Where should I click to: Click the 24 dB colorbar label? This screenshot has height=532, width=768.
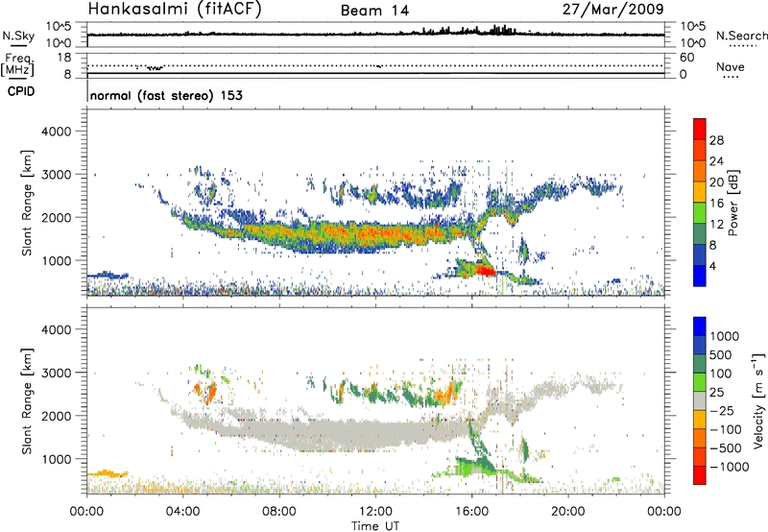pyautogui.click(x=716, y=161)
